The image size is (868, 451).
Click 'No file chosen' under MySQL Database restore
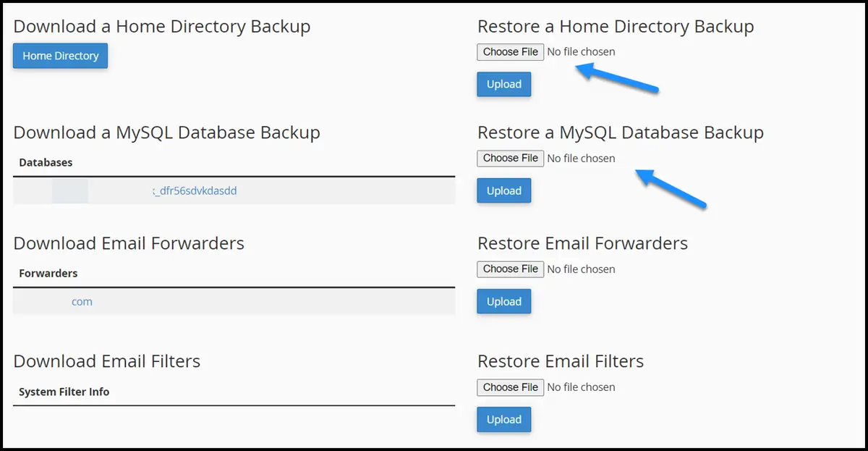click(581, 159)
